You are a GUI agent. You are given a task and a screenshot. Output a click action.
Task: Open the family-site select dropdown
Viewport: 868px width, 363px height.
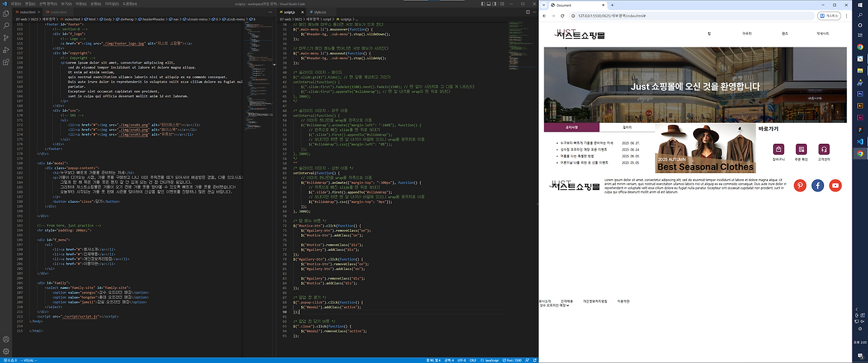click(555, 305)
